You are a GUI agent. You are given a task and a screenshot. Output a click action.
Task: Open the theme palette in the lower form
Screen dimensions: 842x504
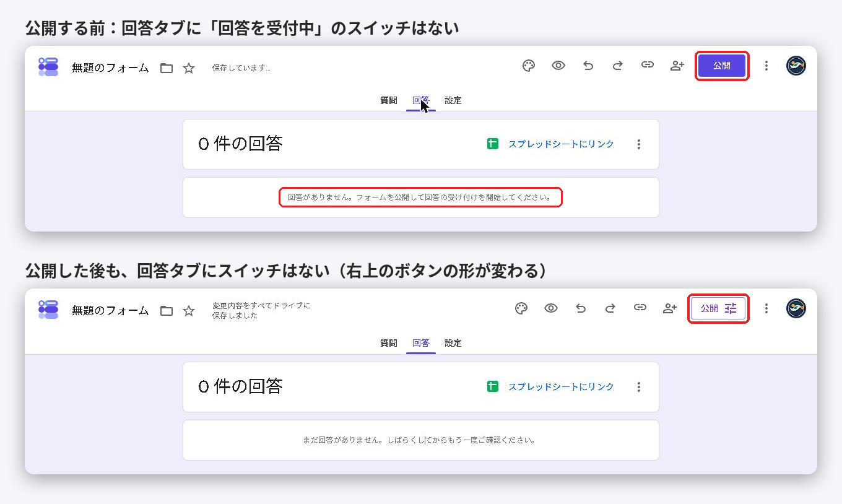pos(521,308)
